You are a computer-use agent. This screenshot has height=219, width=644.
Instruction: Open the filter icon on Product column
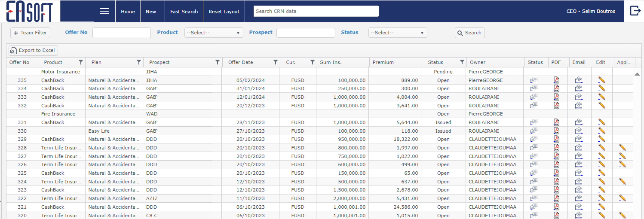coord(81,62)
